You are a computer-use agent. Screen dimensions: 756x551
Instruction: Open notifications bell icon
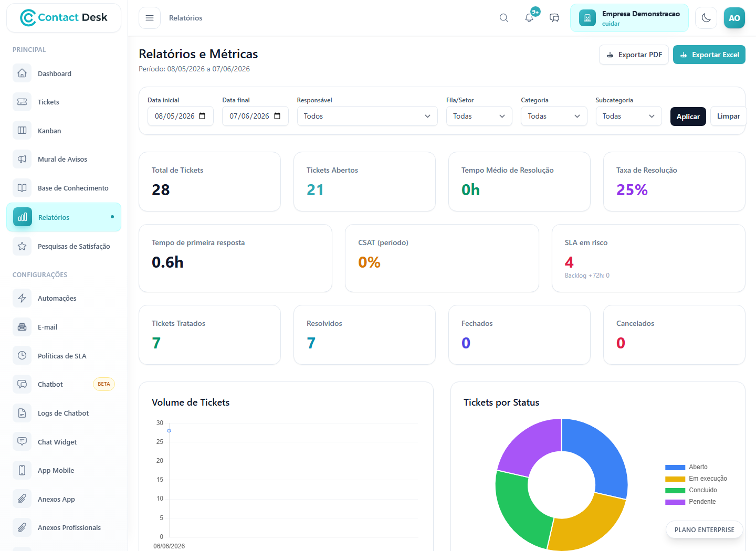(x=529, y=18)
